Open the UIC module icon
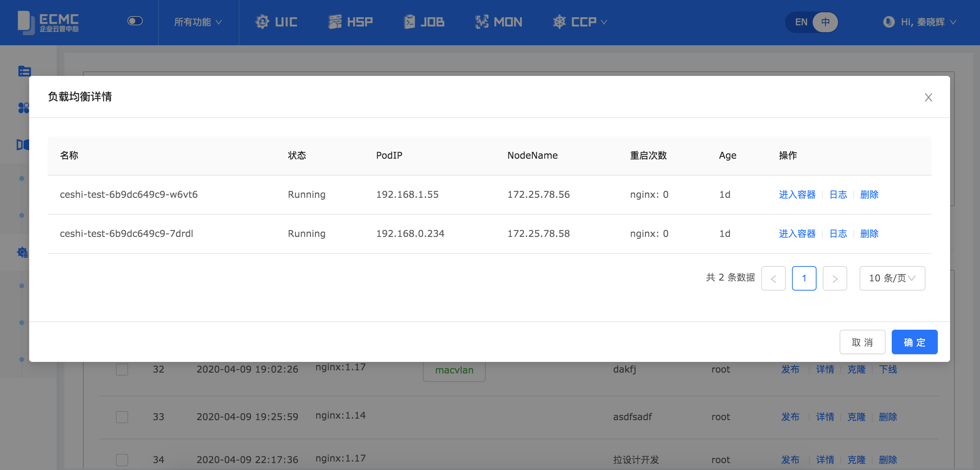 tap(262, 22)
